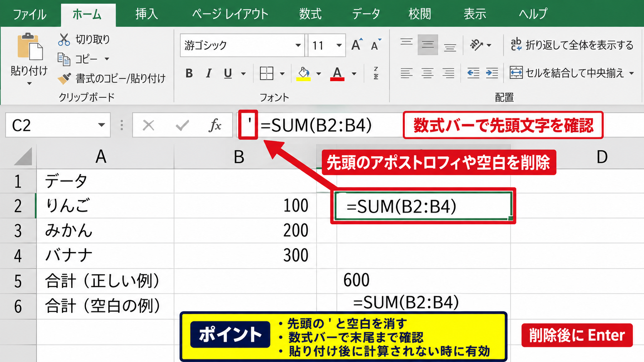The height and width of the screenshot is (362, 644).
Task: Select row 3 header
Action: click(18, 231)
